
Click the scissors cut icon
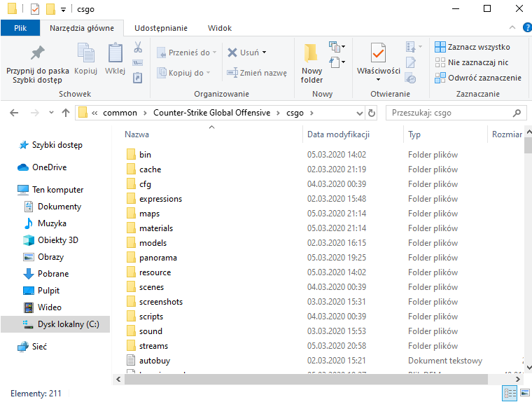[x=138, y=47]
